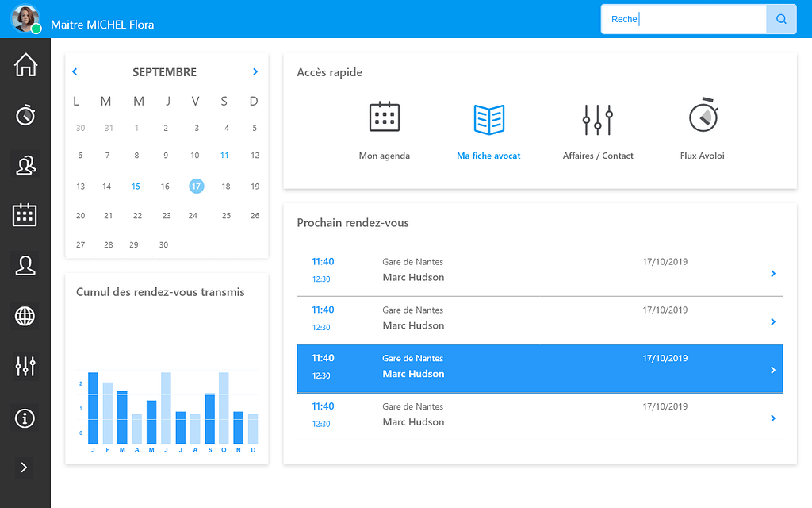812x508 pixels.
Task: Open the stopwatch icon in sidebar
Action: [25, 115]
